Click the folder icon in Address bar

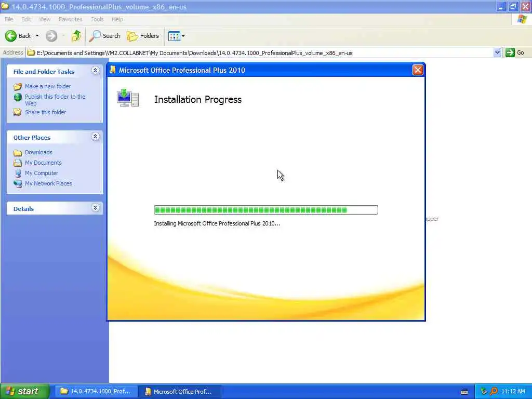coord(31,52)
